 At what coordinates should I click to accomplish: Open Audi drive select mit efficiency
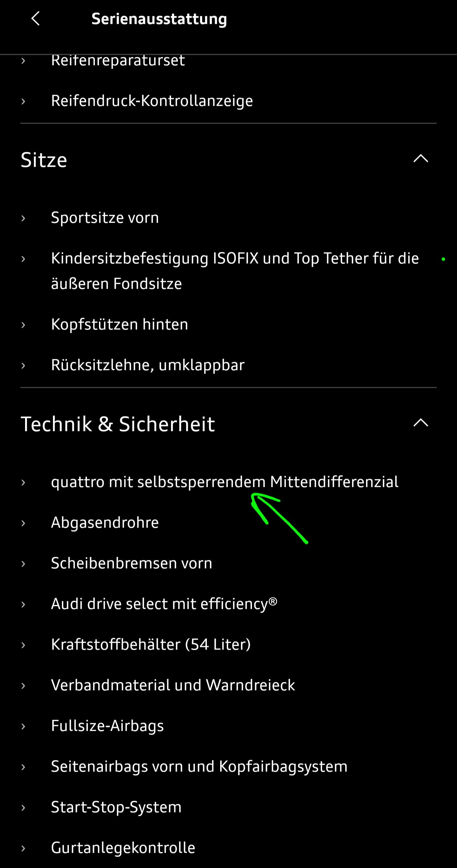pos(164,604)
